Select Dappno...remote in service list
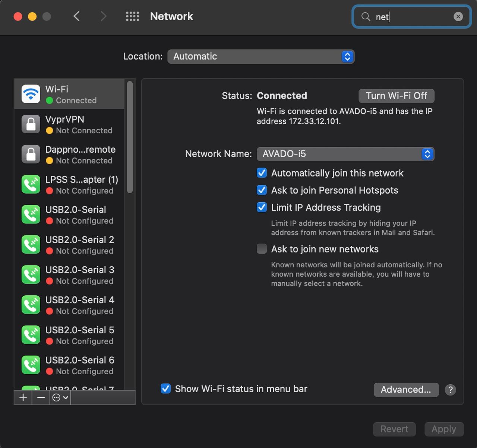The height and width of the screenshot is (448, 477). (80, 155)
